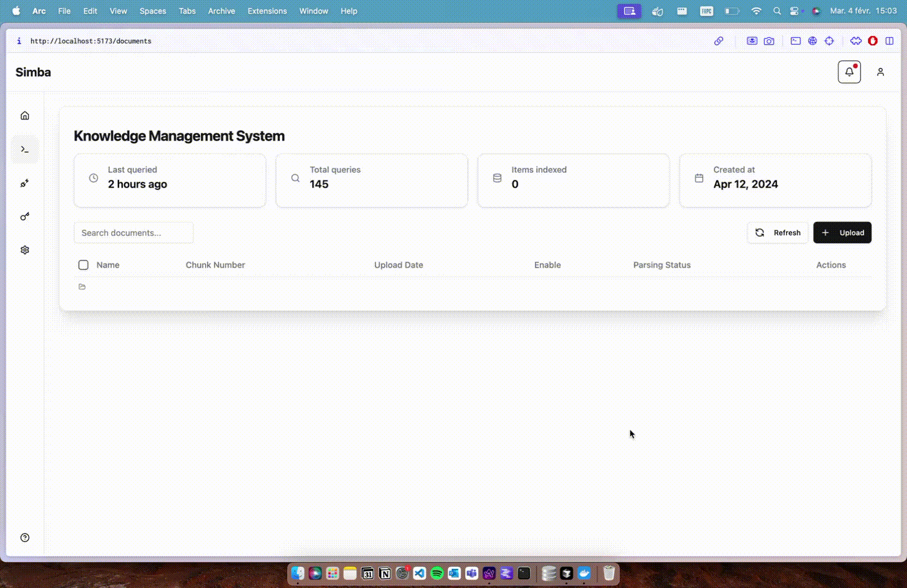This screenshot has width=907, height=588.
Task: Click the red ad blocker hand icon
Action: [873, 41]
